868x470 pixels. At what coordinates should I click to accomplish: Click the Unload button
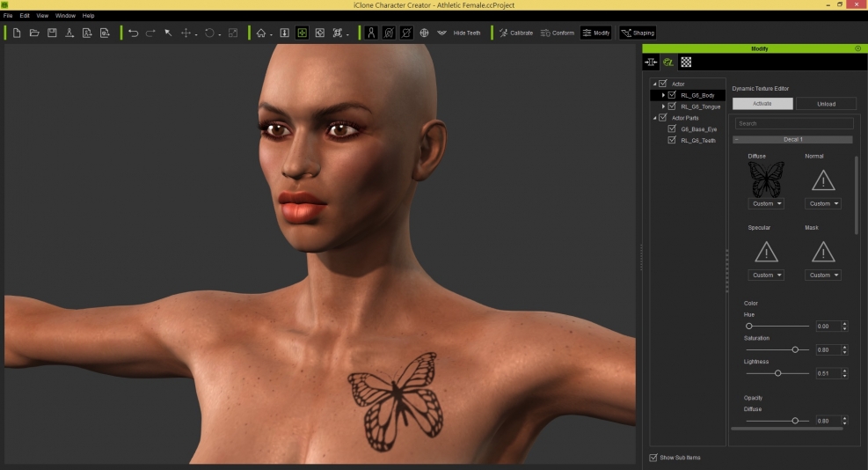point(826,104)
